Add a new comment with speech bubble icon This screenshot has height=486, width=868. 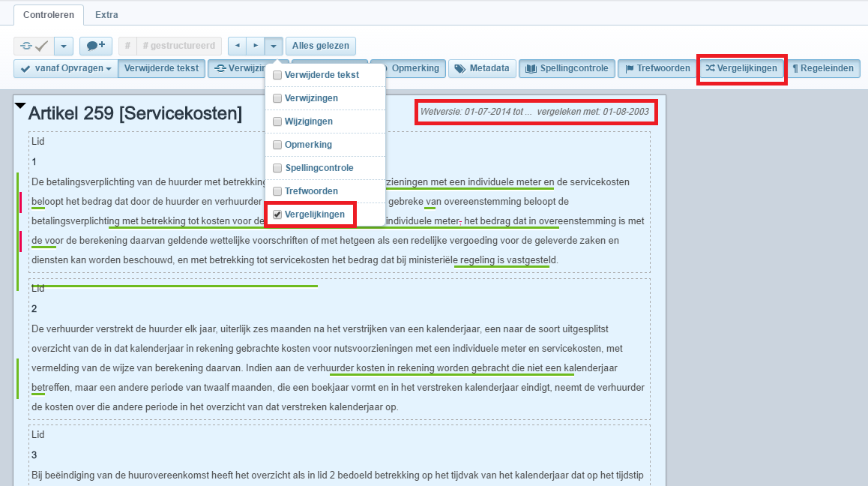(95, 46)
